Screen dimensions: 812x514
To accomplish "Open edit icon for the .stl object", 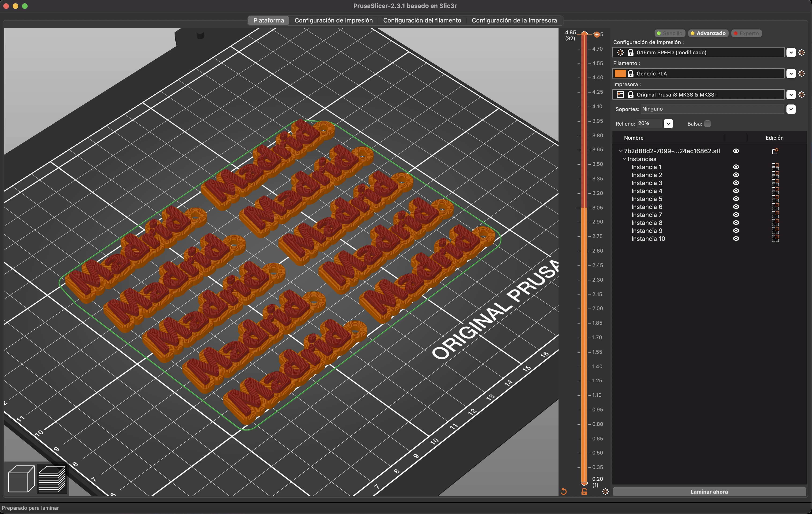I will click(x=775, y=151).
